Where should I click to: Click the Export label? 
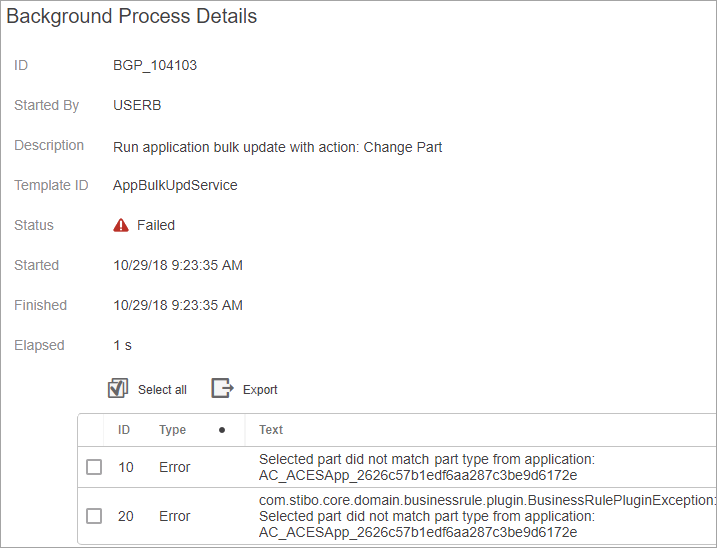point(260,390)
